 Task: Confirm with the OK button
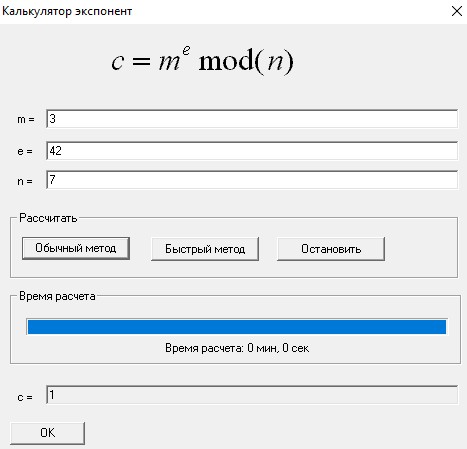click(47, 433)
